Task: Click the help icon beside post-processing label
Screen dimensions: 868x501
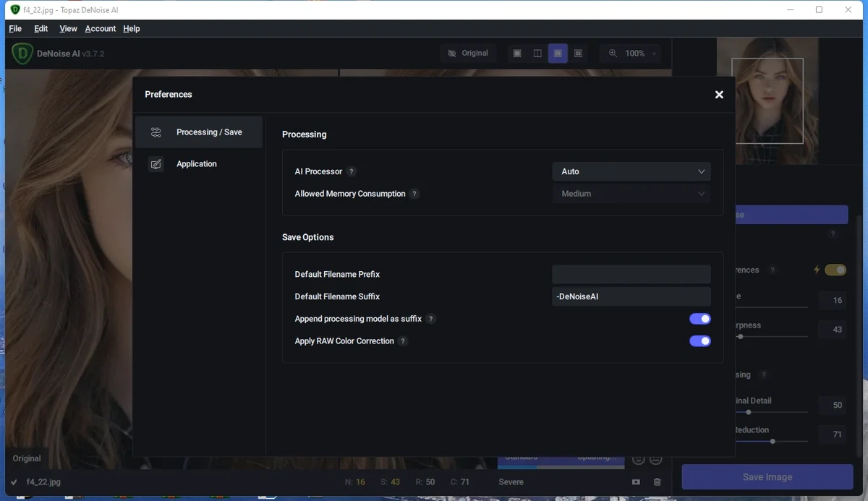Action: coord(764,375)
